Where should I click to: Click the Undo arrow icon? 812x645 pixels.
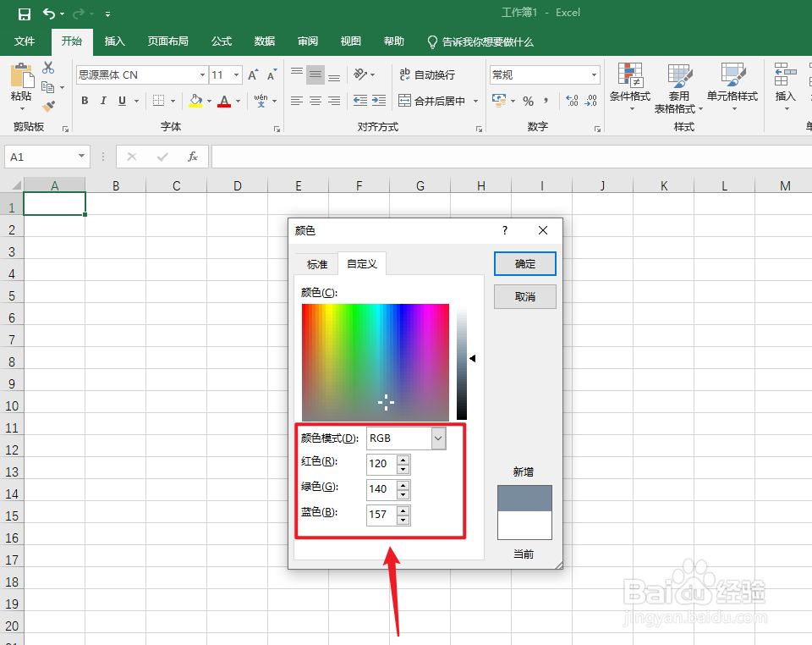49,14
